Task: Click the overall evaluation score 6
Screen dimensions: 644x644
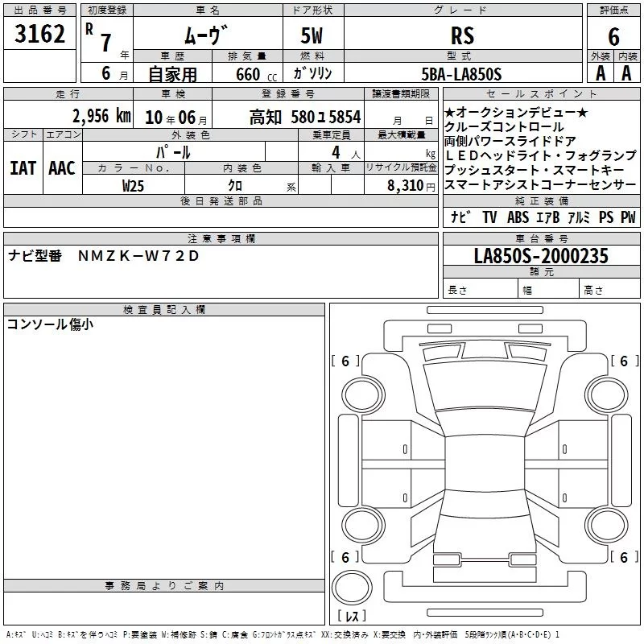Action: [613, 35]
